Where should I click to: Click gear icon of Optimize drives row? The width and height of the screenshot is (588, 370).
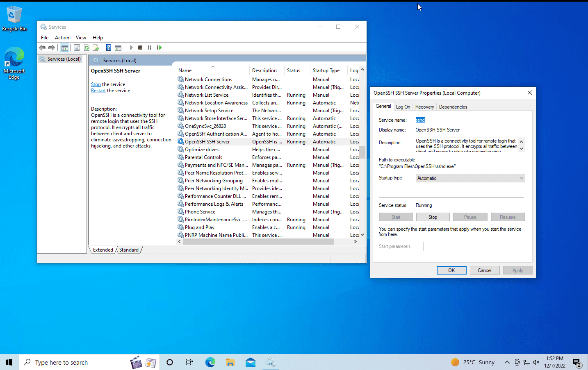point(180,149)
